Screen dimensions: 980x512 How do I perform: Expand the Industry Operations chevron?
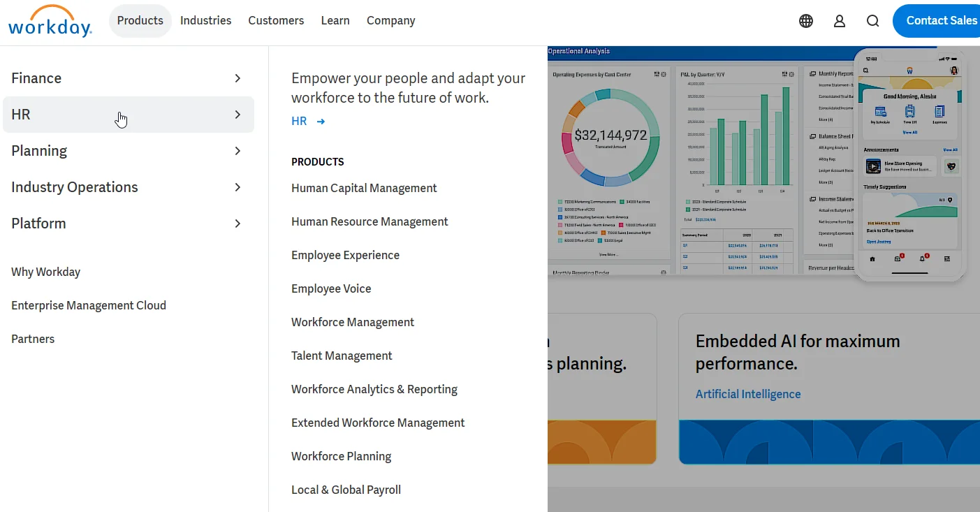[x=237, y=187]
